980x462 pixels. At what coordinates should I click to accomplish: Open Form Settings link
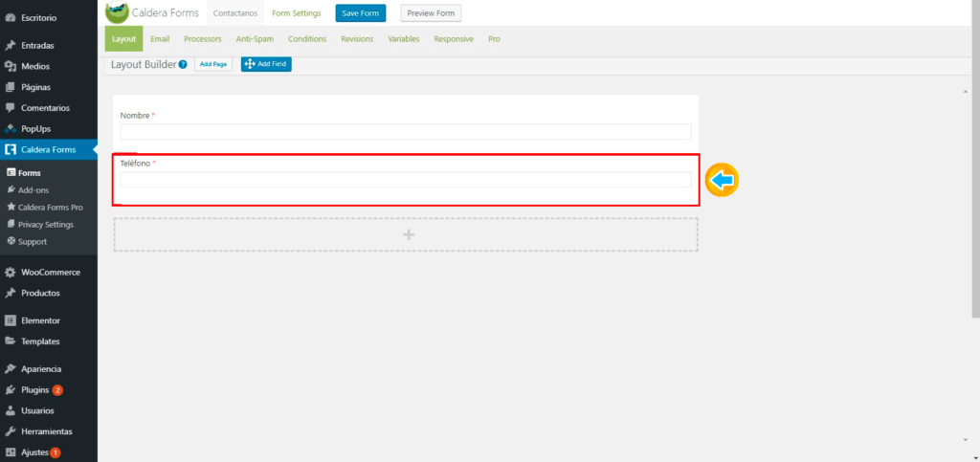[297, 13]
